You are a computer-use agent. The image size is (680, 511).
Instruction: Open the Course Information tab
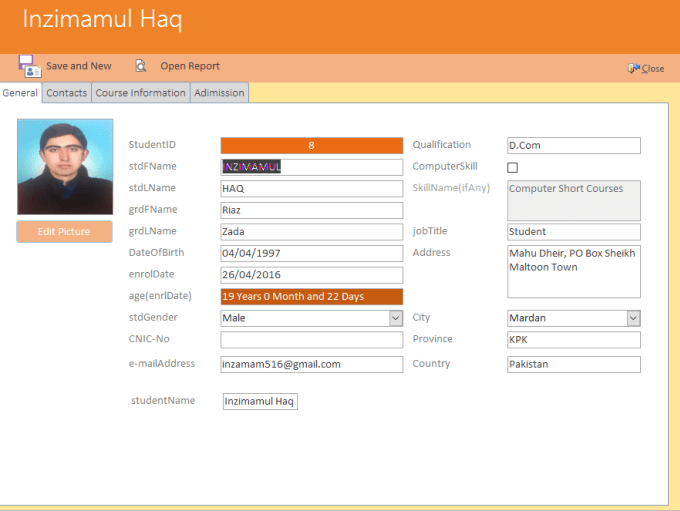(x=141, y=93)
